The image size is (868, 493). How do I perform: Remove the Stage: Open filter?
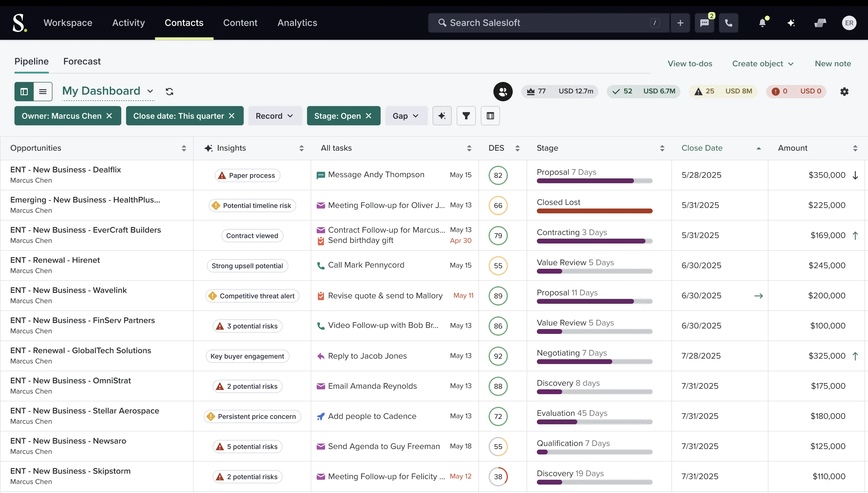[369, 116]
